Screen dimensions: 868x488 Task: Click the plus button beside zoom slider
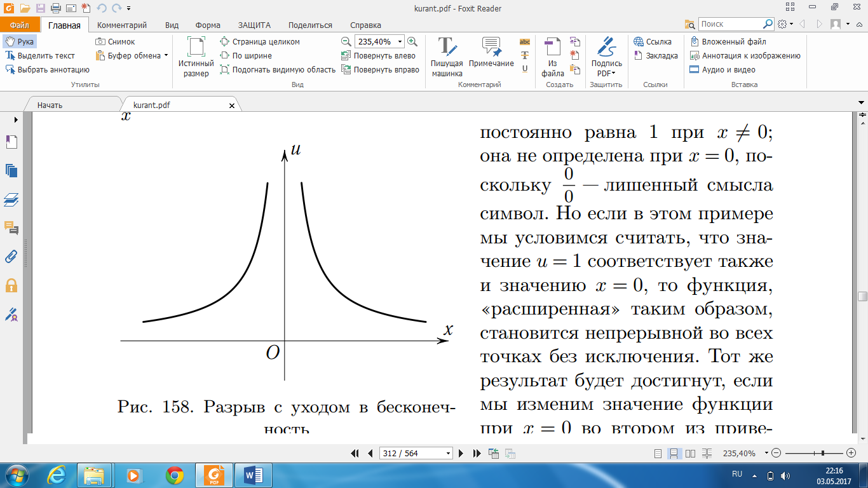click(851, 453)
